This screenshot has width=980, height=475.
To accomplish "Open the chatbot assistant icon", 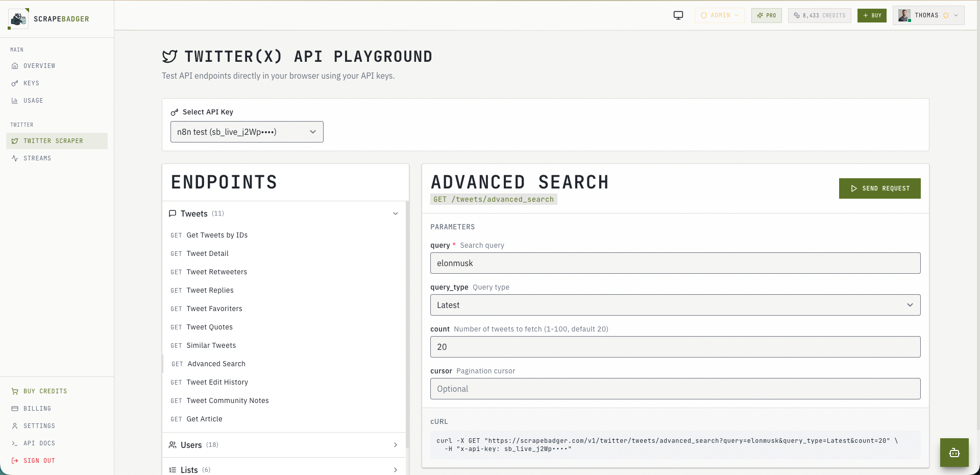I will [954, 453].
